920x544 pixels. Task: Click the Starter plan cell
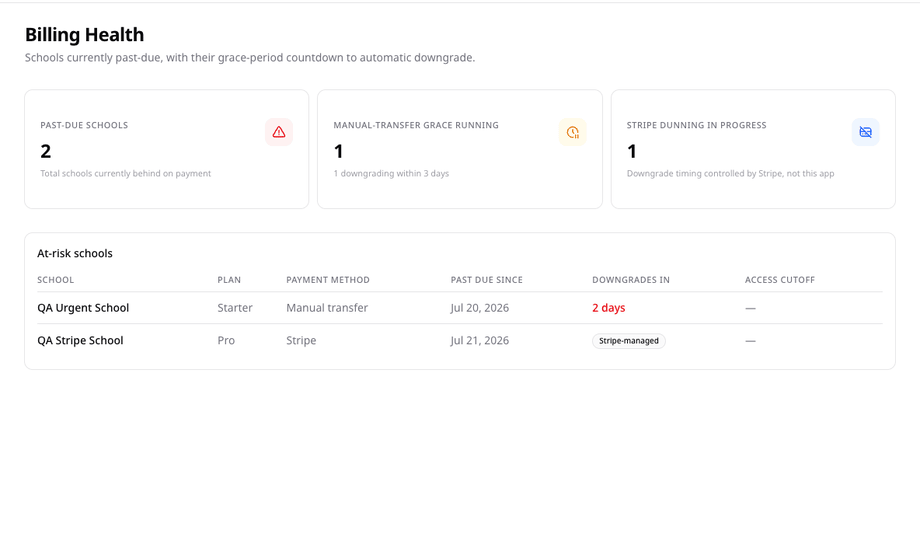tap(235, 308)
